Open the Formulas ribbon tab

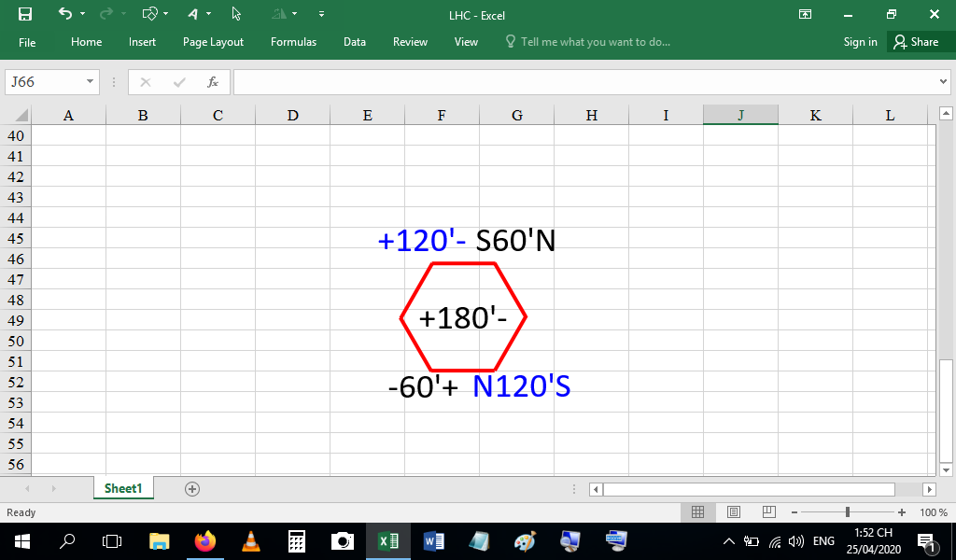coord(293,42)
